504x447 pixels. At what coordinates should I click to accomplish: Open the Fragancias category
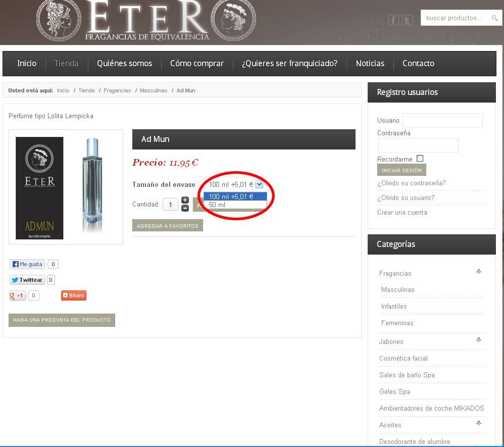pyautogui.click(x=395, y=274)
